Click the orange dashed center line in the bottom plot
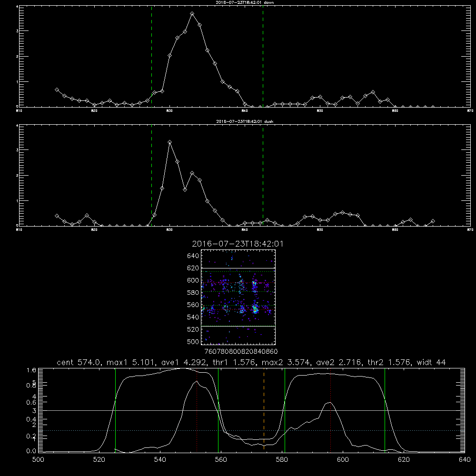Screen dimensions: 476x476 click(264, 410)
